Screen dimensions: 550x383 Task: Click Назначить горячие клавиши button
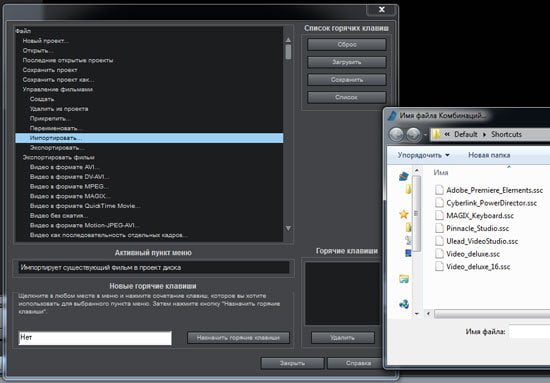point(238,338)
